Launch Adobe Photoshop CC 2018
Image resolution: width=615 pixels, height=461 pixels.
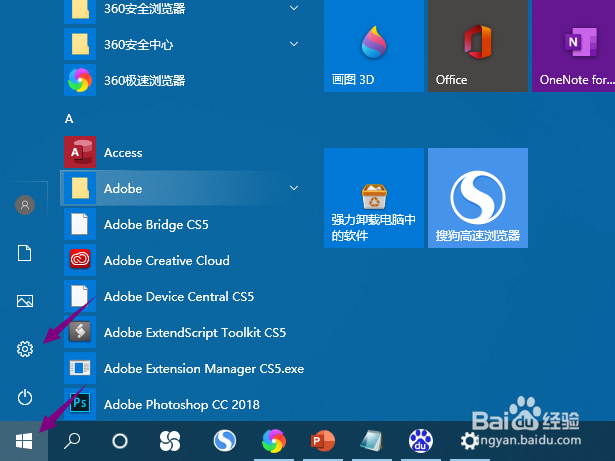click(x=182, y=404)
